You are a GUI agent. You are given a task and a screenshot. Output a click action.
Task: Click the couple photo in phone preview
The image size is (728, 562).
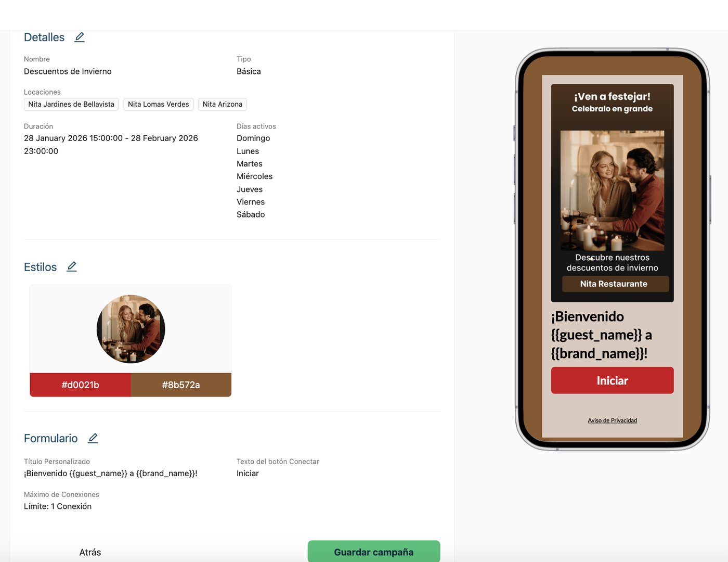(613, 190)
